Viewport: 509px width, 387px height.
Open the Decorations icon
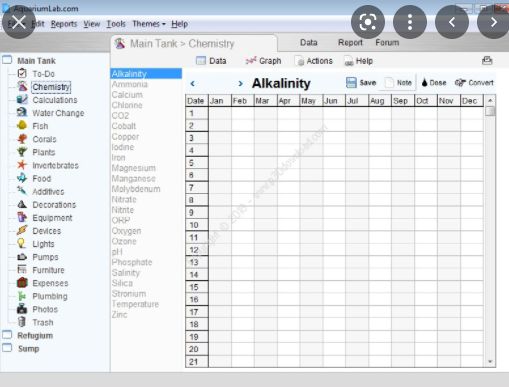22,204
